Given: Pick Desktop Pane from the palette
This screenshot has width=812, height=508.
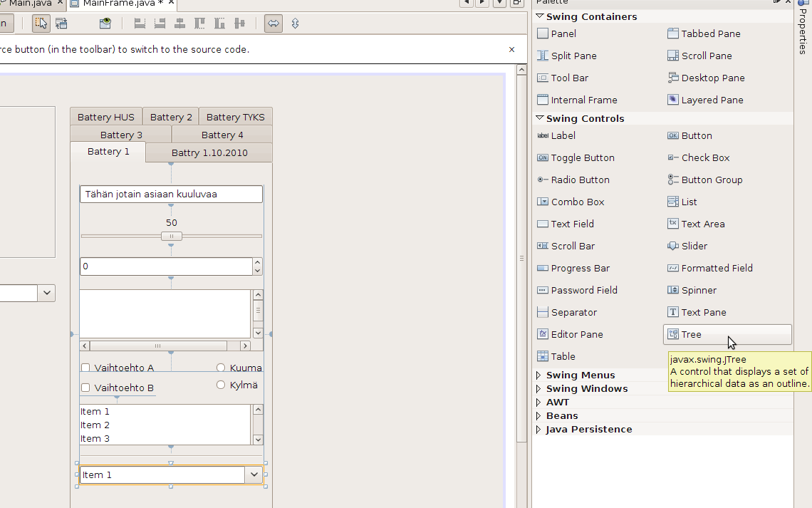Looking at the screenshot, I should [706, 78].
